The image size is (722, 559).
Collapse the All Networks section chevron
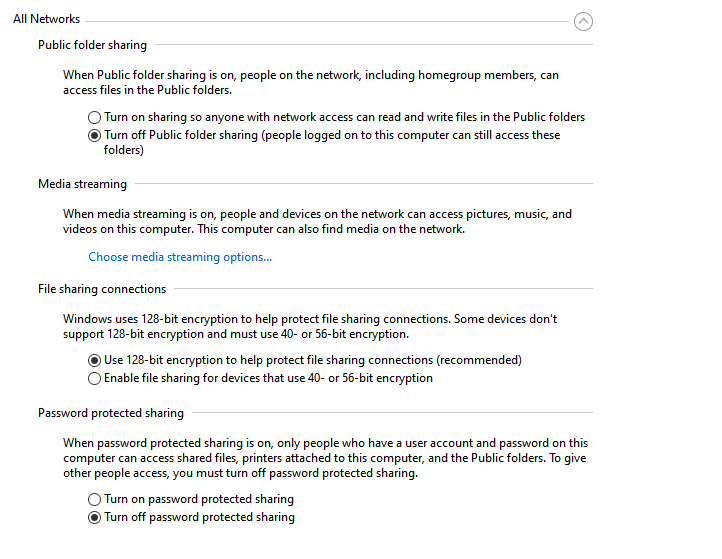point(583,21)
